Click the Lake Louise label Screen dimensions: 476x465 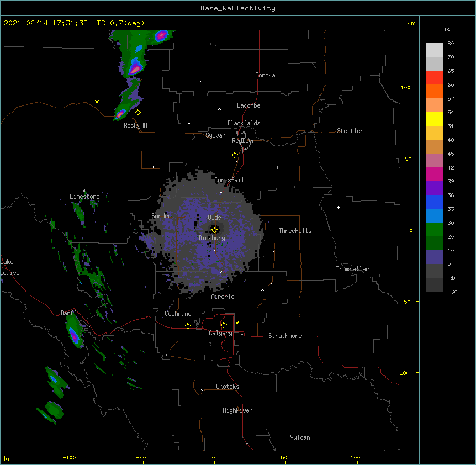(10, 267)
